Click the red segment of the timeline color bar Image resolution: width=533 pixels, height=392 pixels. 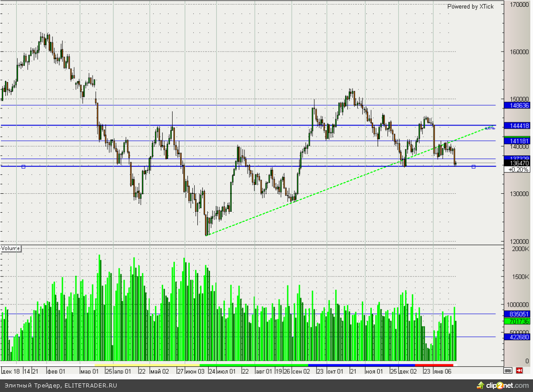coord(434,365)
